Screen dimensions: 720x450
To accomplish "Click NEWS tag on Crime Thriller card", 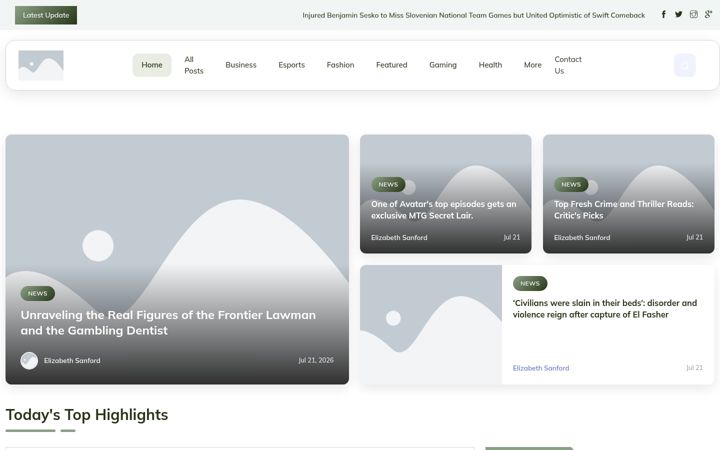I will point(571,185).
